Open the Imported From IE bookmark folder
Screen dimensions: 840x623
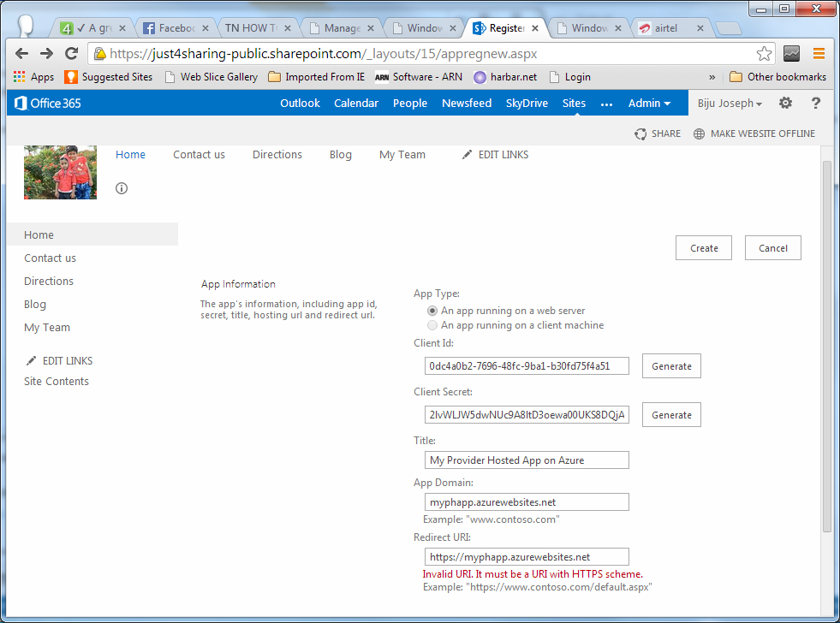(x=316, y=77)
